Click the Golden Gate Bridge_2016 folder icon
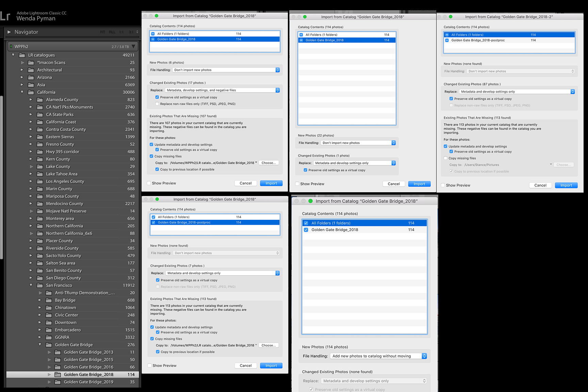The height and width of the screenshot is (392, 588). coord(58,367)
